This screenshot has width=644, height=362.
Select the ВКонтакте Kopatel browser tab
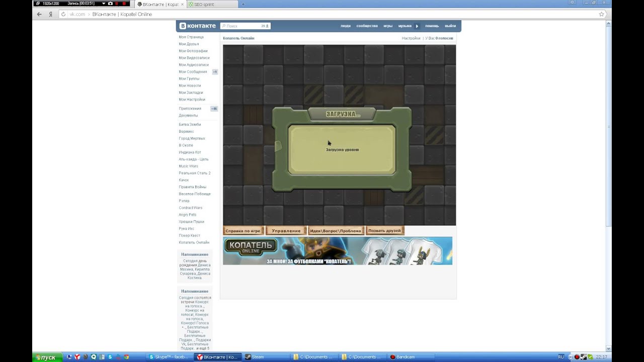tap(160, 5)
